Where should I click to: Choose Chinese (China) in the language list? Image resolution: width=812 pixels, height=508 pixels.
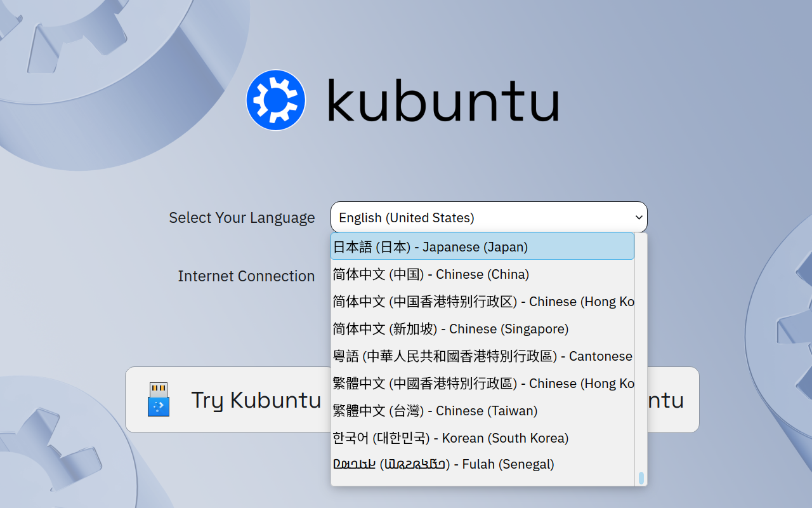[x=482, y=274]
